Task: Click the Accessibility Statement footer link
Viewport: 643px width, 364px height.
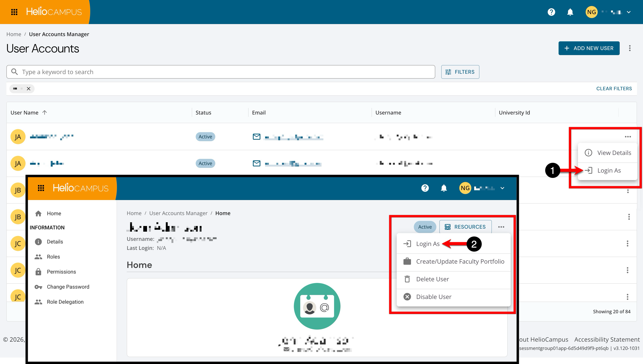Action: pos(607,340)
